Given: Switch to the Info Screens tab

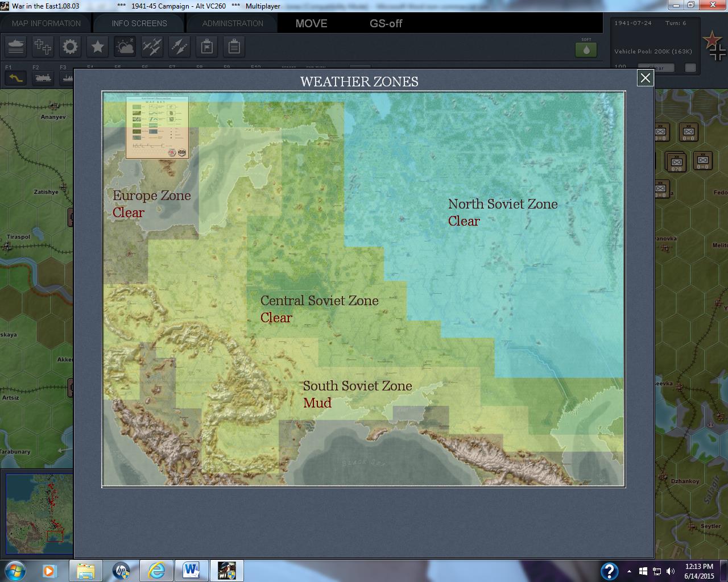Looking at the screenshot, I should point(139,23).
